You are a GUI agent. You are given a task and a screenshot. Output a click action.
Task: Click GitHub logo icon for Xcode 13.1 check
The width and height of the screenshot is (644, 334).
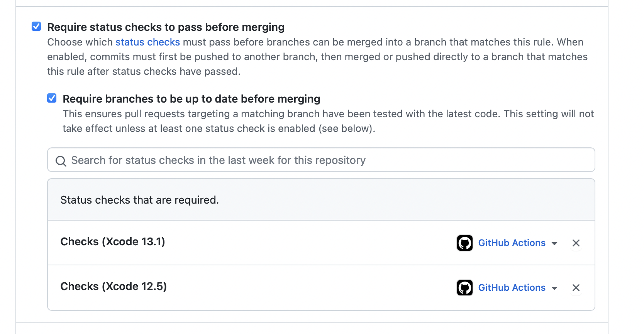point(464,243)
